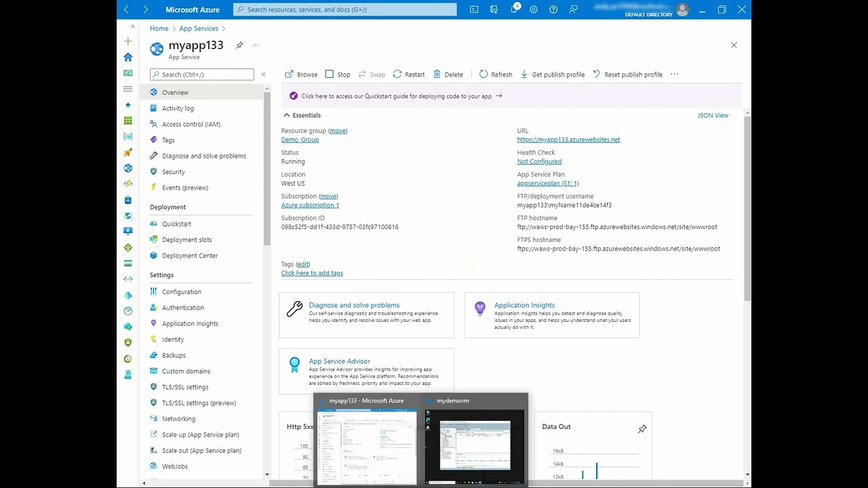Stop the app service
This screenshot has width=868, height=488.
(338, 75)
